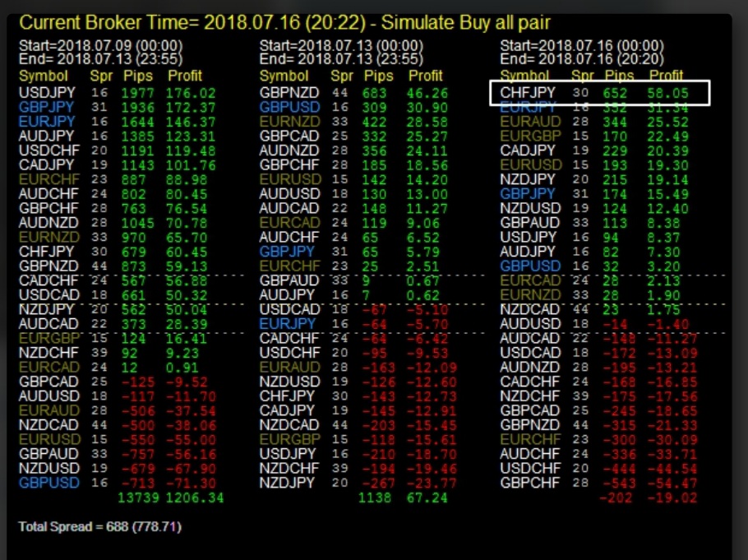The width and height of the screenshot is (748, 560).
Task: Click CHFJPY in the row with profit 58.05
Action: pyautogui.click(x=528, y=93)
